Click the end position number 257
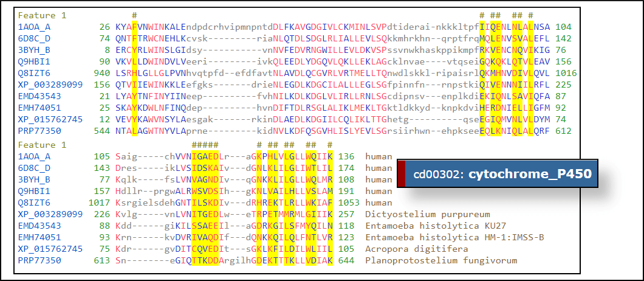 347,214
